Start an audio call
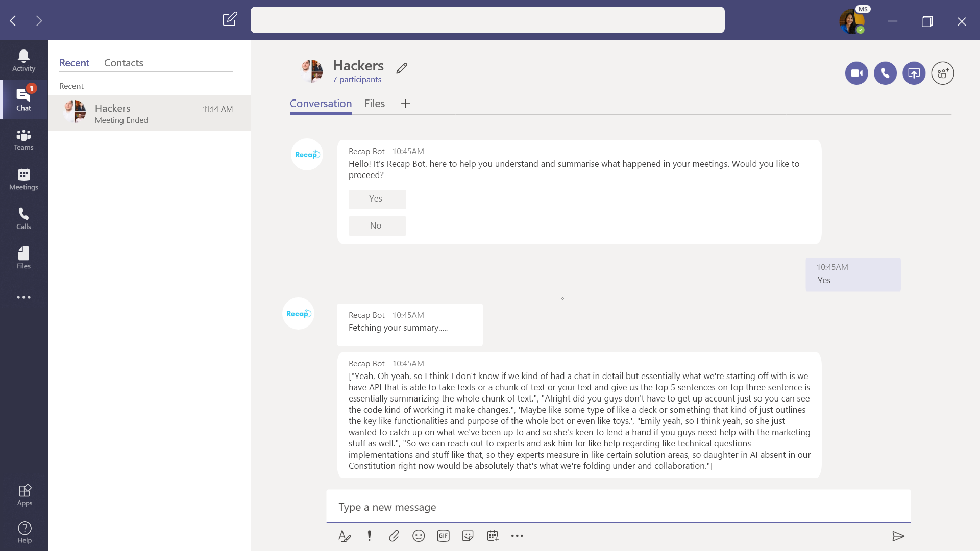The height and width of the screenshot is (551, 980). coord(885,73)
